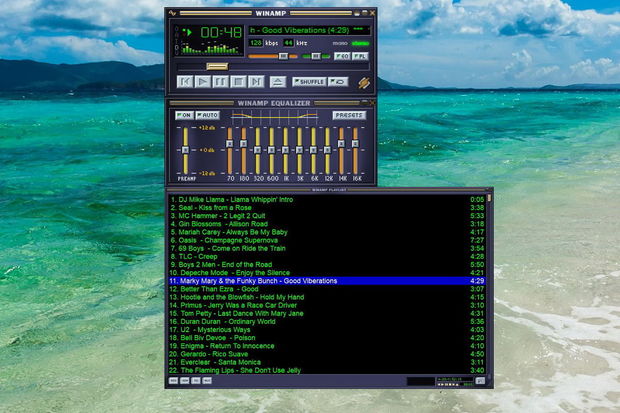This screenshot has height=413, width=620.
Task: Toggle the PL playlist window button
Action: point(360,56)
